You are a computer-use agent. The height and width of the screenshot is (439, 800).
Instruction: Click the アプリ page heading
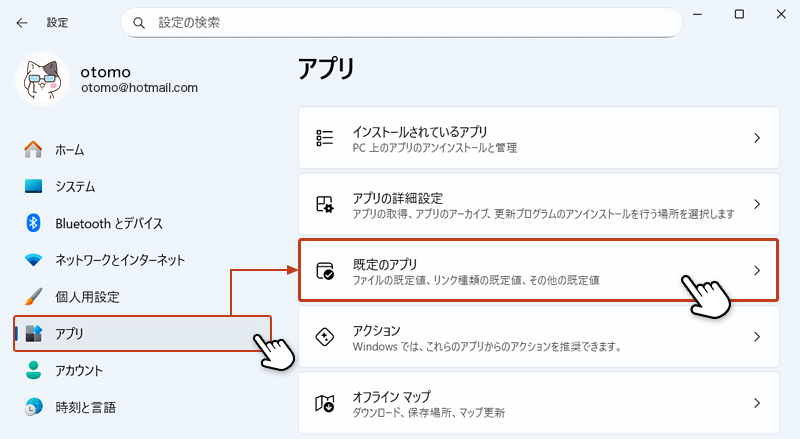pyautogui.click(x=326, y=69)
